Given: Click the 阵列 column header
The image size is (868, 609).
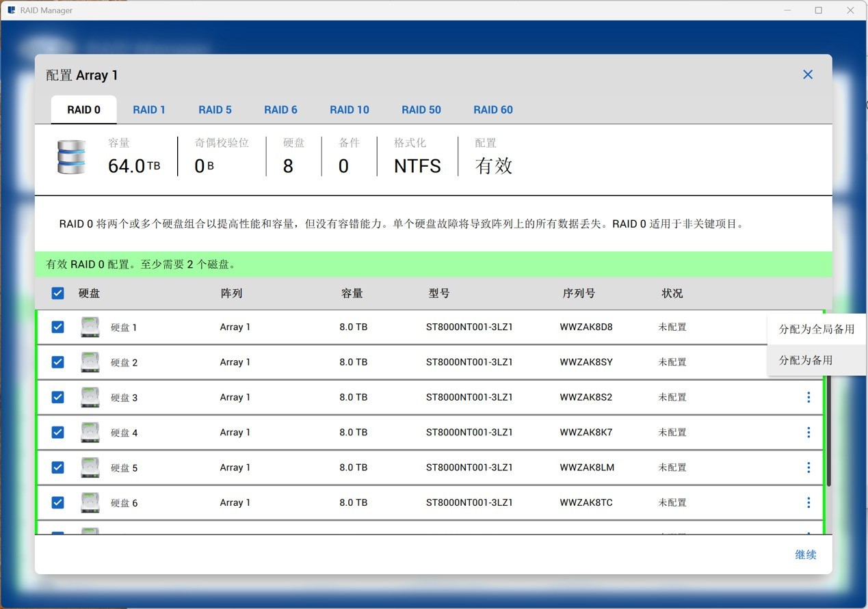Looking at the screenshot, I should point(231,293).
